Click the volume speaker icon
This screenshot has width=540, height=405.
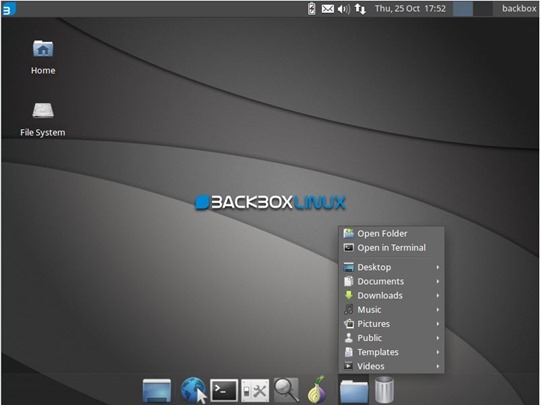(344, 9)
